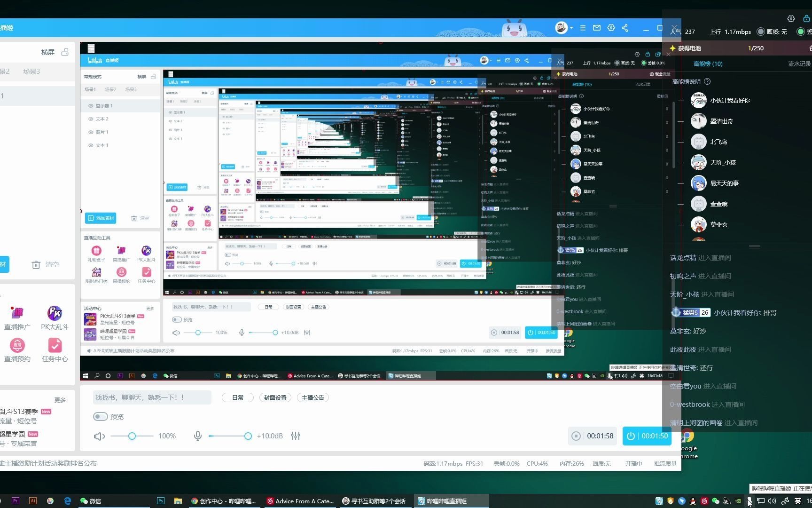Click the PK大乱斗S13赛季 activity entry
Viewport: 812px width, 508px height.
pyautogui.click(x=26, y=416)
